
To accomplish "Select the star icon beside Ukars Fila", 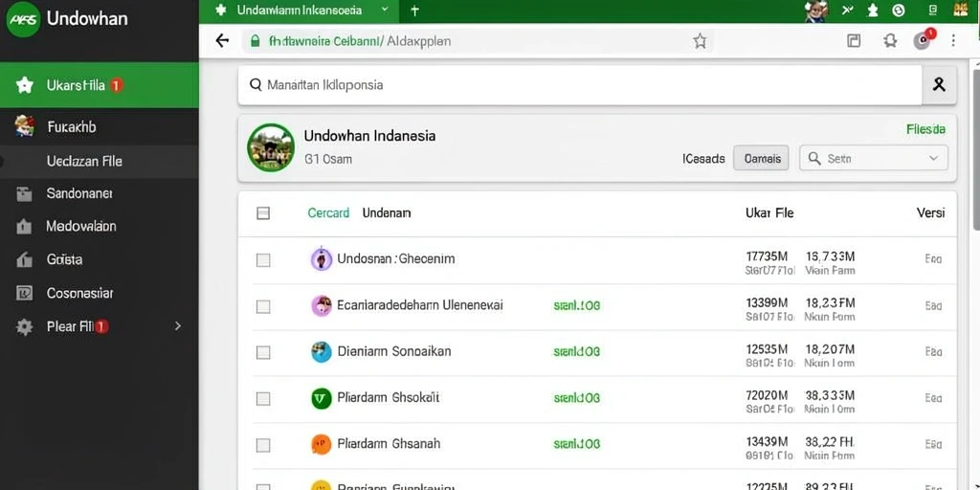I will tap(24, 85).
